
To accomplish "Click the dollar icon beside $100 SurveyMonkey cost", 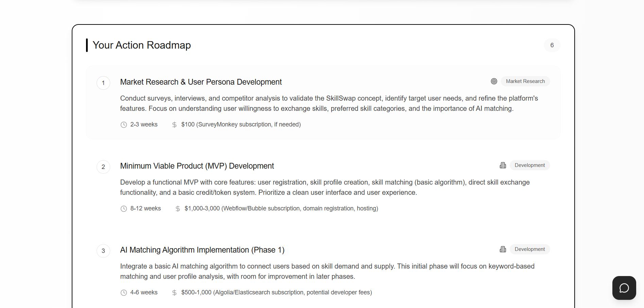I will [x=174, y=125].
